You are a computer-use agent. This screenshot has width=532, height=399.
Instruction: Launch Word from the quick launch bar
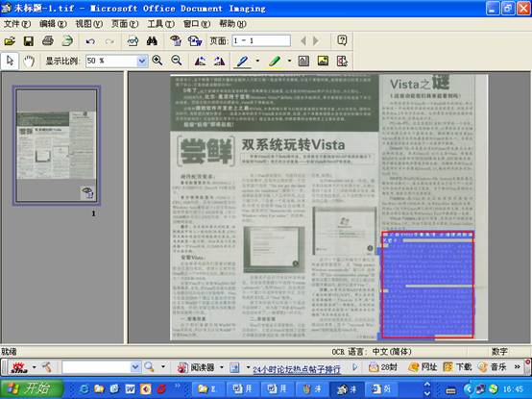131,388
